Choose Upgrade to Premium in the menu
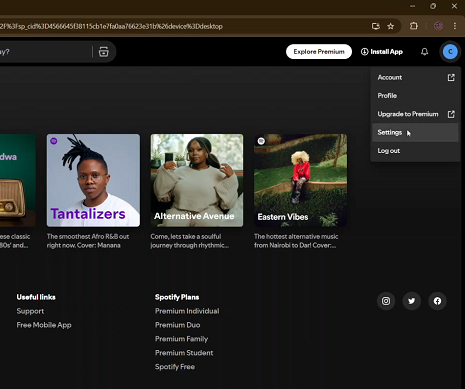The width and height of the screenshot is (465, 389). [x=415, y=114]
